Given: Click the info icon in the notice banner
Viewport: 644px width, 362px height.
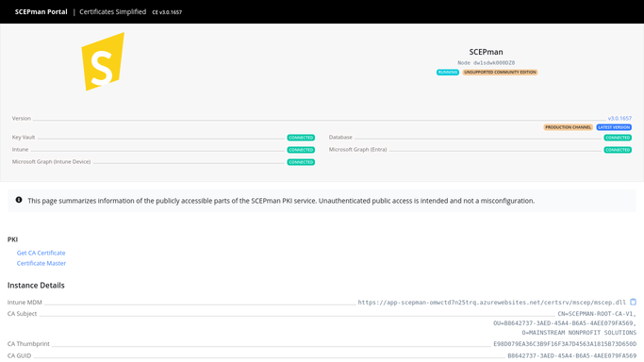Looking at the screenshot, I should 19,200.
